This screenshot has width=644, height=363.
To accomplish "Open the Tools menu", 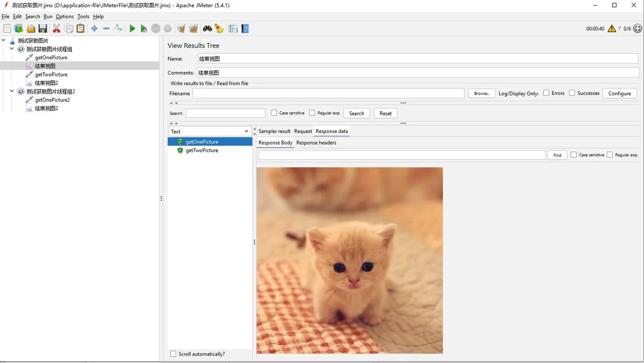I will coord(83,17).
